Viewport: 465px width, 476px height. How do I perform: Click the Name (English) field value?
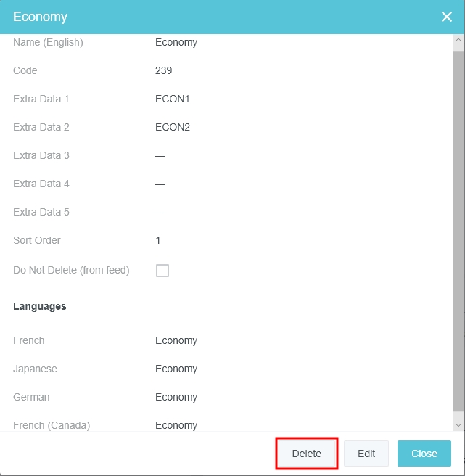coord(176,42)
